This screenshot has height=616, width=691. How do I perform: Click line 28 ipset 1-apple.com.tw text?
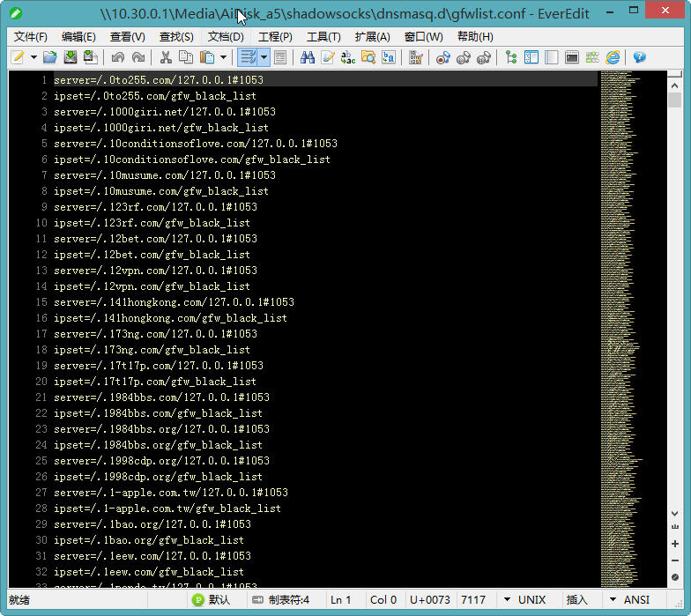click(167, 508)
